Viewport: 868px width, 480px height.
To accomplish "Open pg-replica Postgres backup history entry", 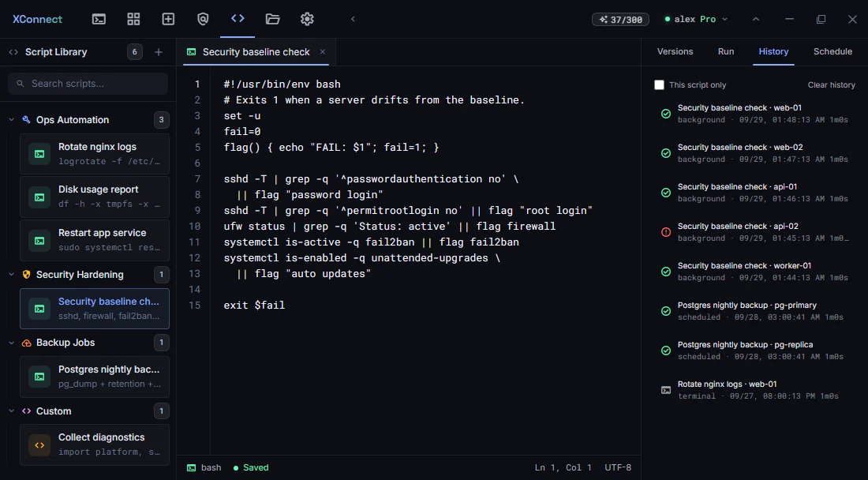I will tap(756, 351).
